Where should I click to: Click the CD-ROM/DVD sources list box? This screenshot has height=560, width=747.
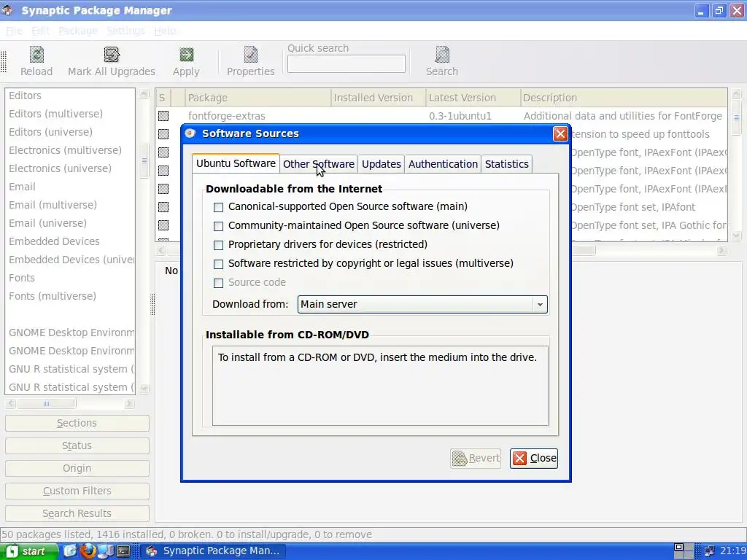[380, 386]
